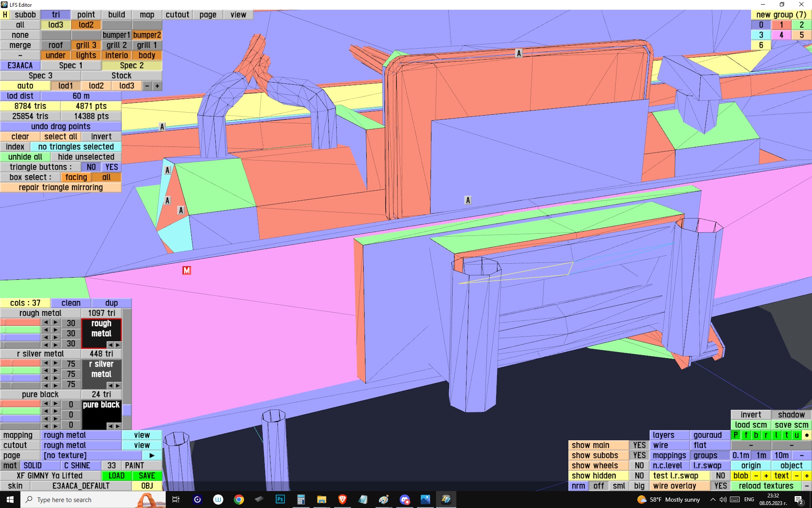Click the H button at top-left

pos(5,15)
